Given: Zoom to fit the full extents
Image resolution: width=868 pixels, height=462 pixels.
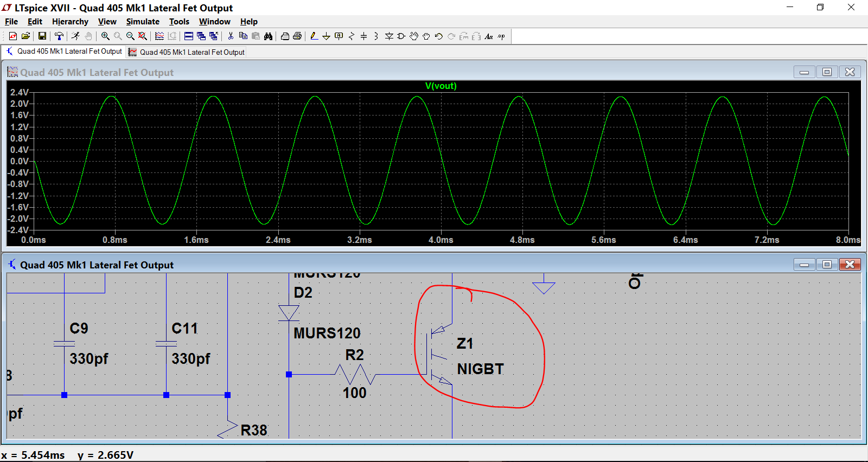Looking at the screenshot, I should pos(143,36).
